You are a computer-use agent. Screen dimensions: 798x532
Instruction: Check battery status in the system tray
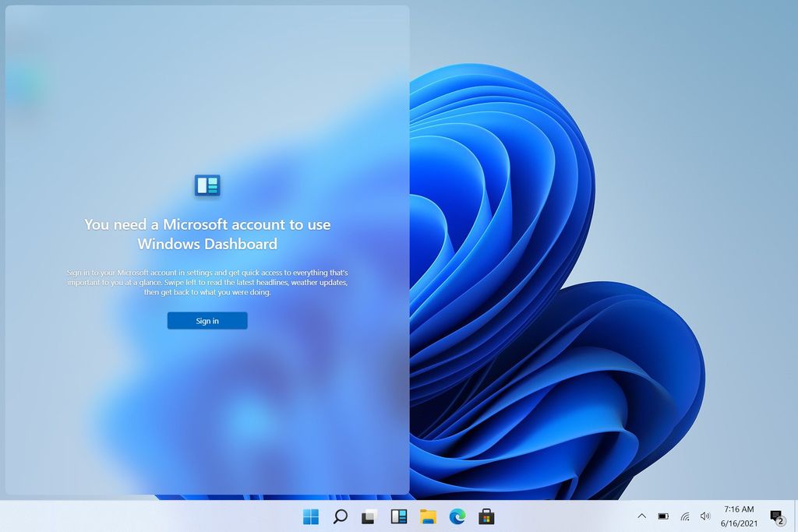pyautogui.click(x=663, y=516)
